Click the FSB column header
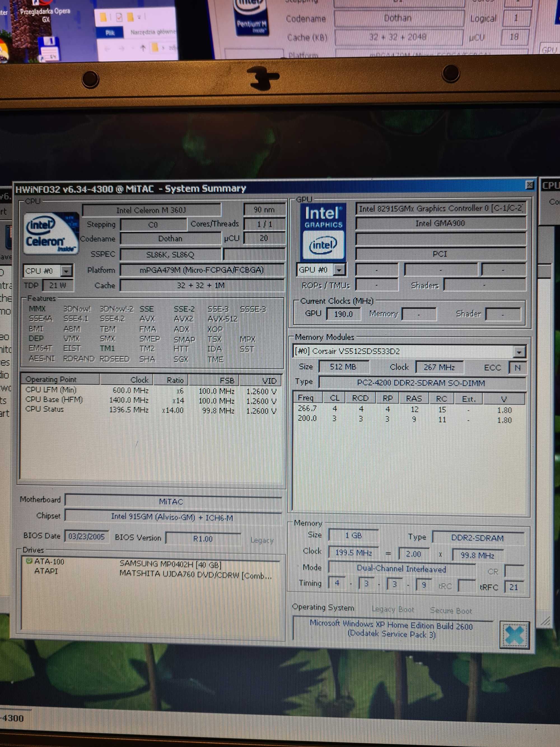The image size is (560, 747). [x=214, y=381]
